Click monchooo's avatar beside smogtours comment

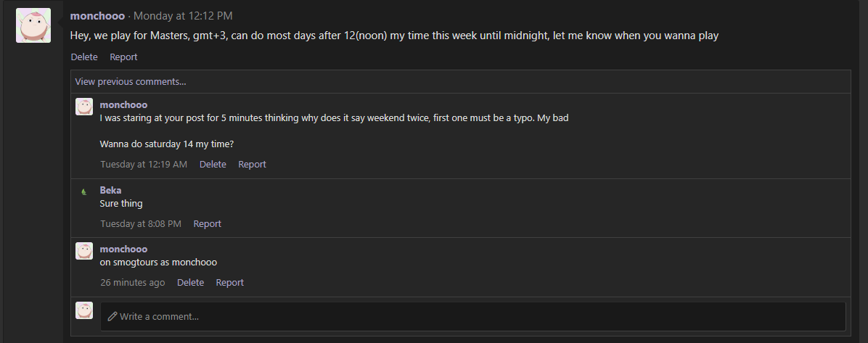(x=84, y=251)
